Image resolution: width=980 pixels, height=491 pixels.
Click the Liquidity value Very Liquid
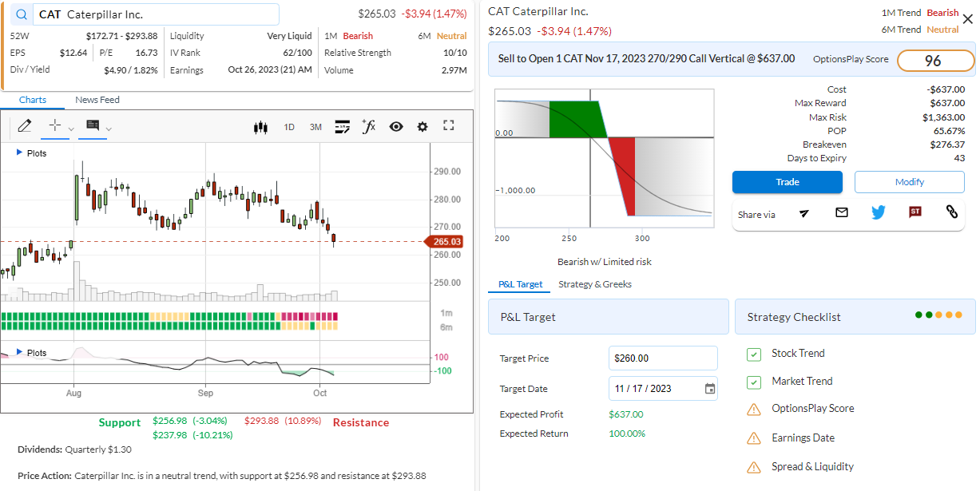point(289,36)
